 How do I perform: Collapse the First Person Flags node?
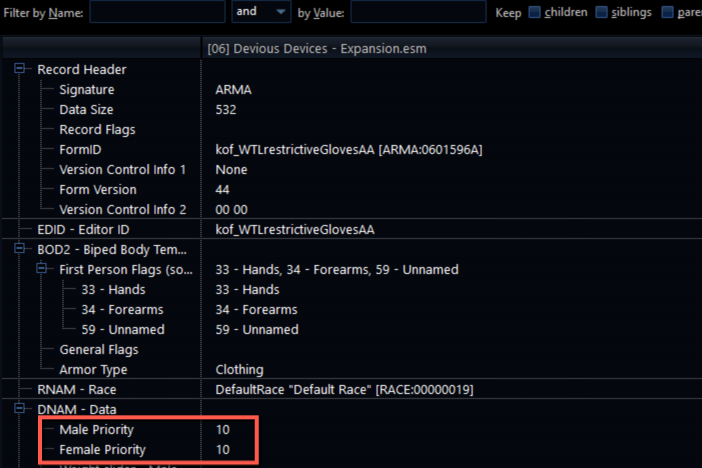click(x=41, y=268)
